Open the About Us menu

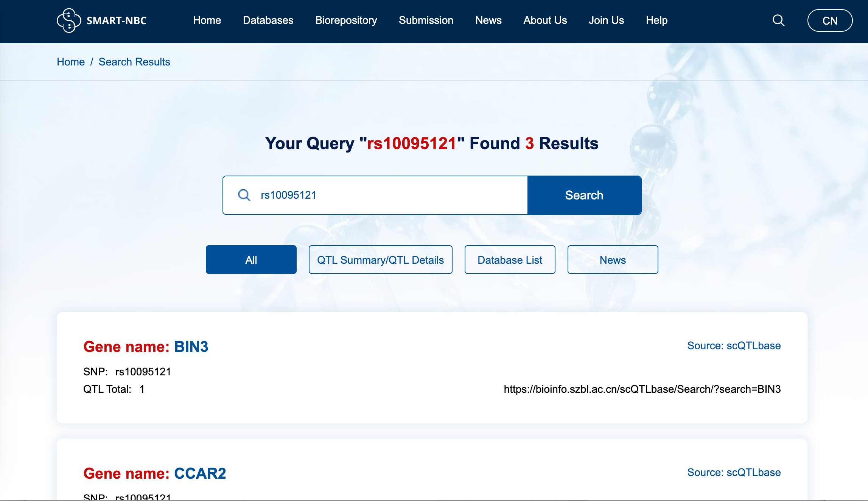[x=545, y=20]
